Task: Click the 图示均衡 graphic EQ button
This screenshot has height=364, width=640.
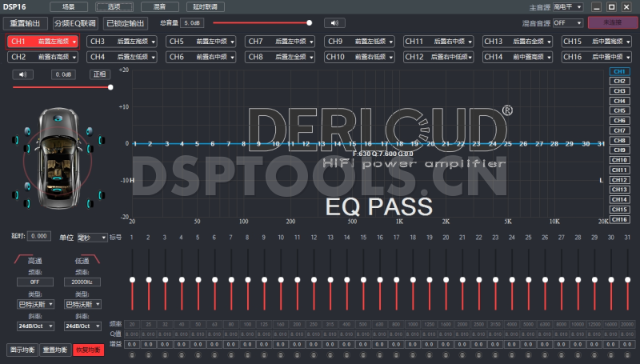Action: [22, 350]
